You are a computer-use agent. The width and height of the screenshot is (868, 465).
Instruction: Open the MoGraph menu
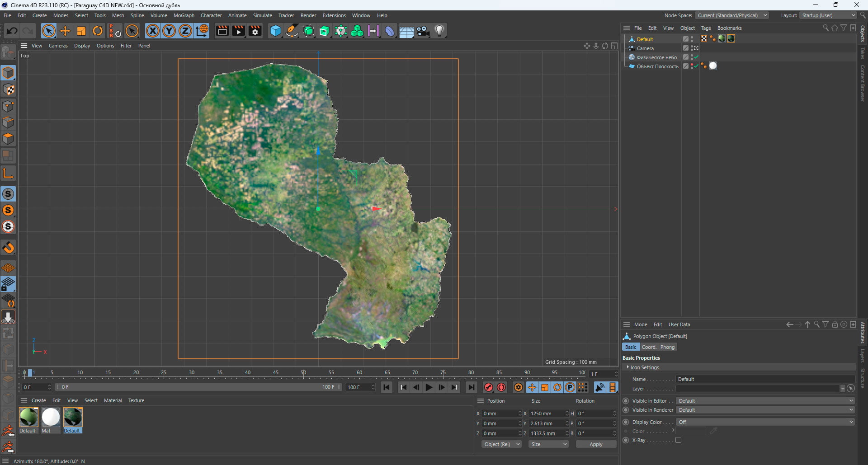point(184,15)
